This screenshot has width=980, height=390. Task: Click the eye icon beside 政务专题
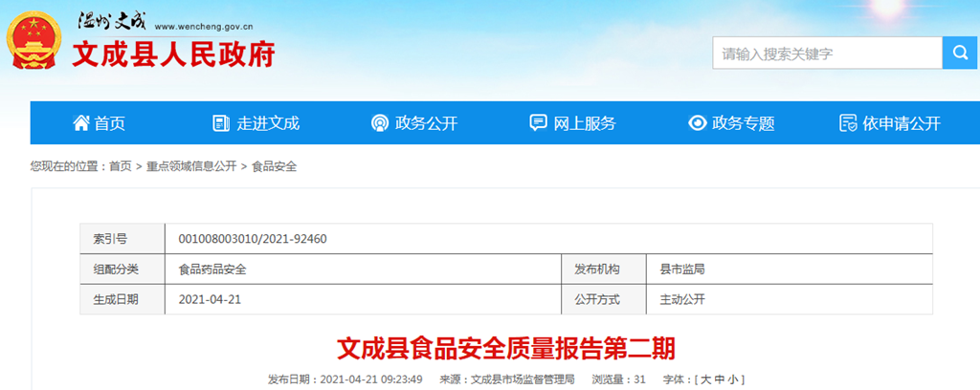pos(697,123)
